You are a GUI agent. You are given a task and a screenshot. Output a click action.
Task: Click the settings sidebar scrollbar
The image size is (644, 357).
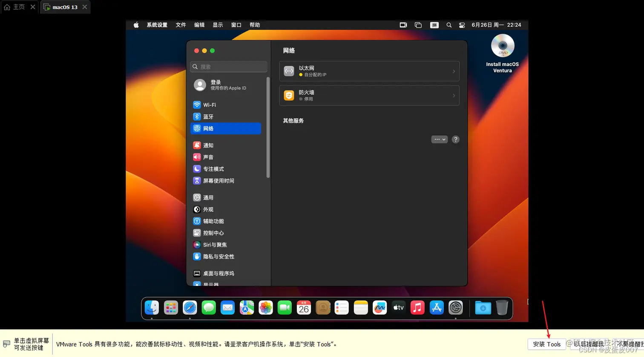click(268, 128)
